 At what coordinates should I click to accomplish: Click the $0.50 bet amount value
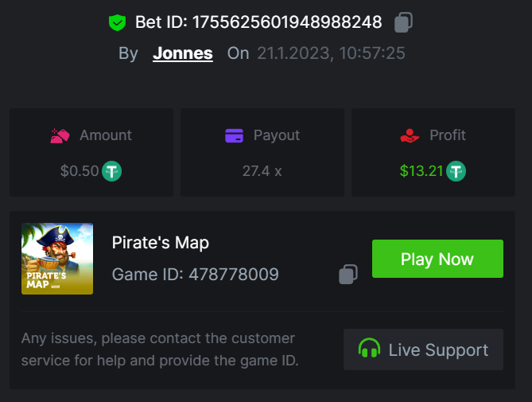click(80, 170)
